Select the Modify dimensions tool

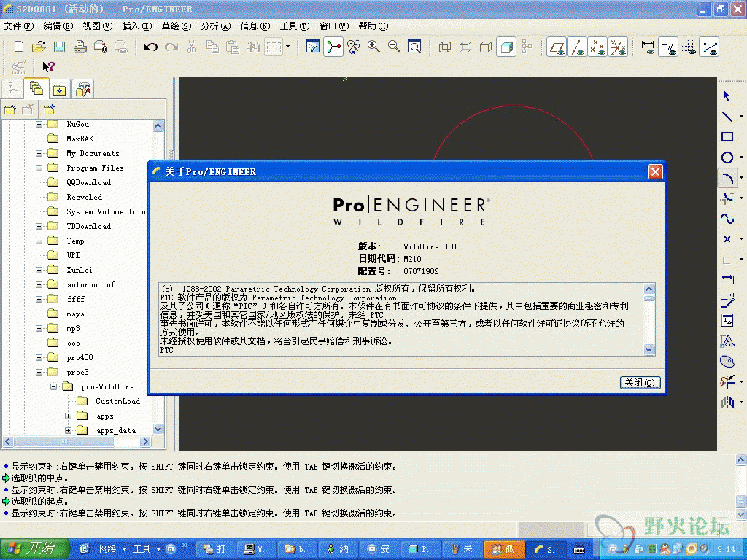727,300
